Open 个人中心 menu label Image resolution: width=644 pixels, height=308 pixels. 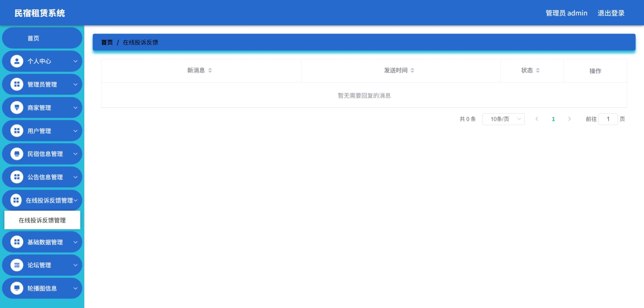(39, 61)
